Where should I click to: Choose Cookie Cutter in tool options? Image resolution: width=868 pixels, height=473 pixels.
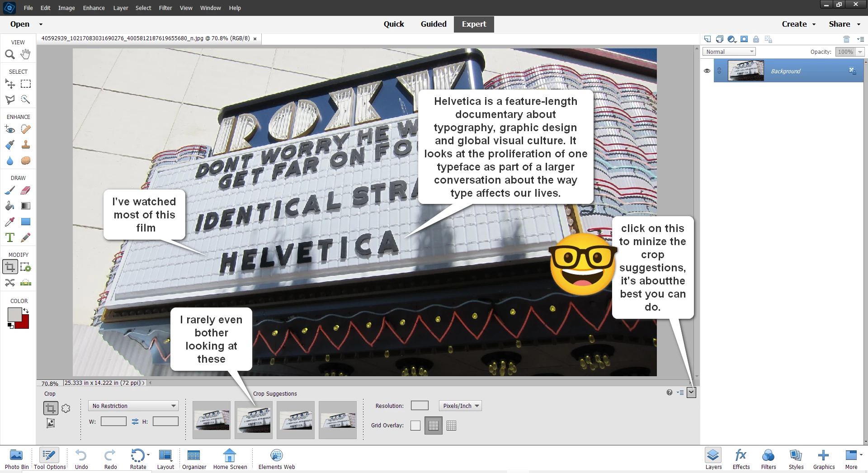click(66, 408)
